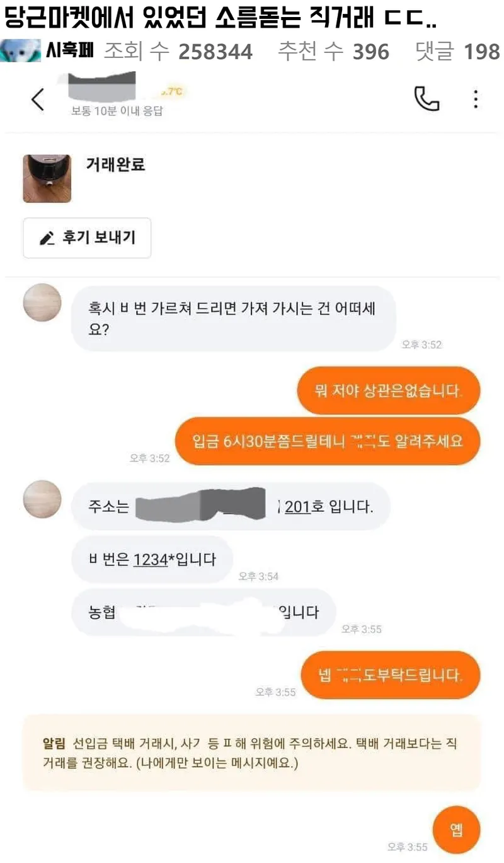Click the 거래완료 status label

115,165
